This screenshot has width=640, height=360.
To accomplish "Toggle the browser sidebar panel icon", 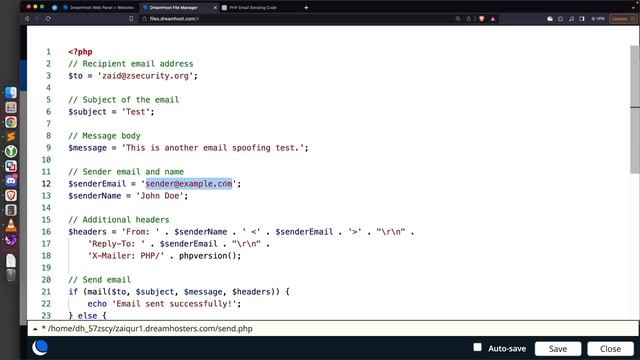I will click(x=582, y=19).
